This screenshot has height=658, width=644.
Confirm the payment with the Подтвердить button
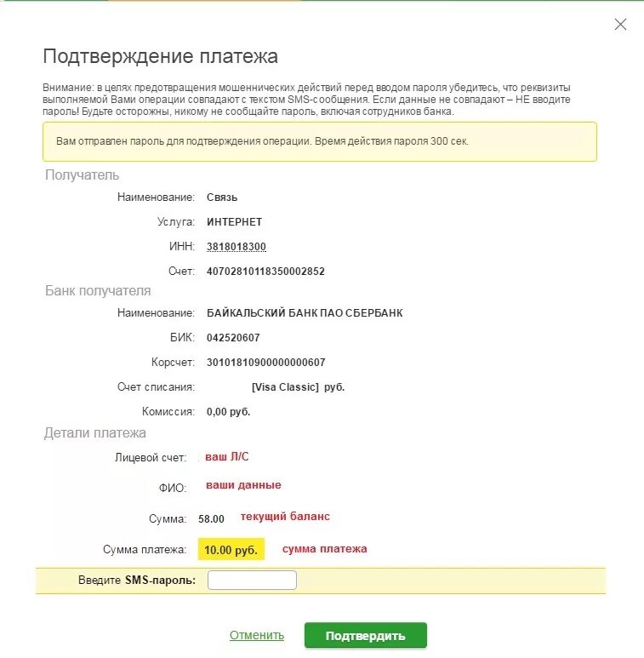366,635
